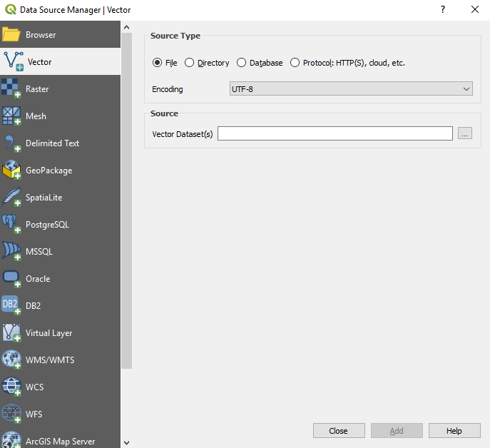Click the Vector Dataset(s) input field

point(335,133)
